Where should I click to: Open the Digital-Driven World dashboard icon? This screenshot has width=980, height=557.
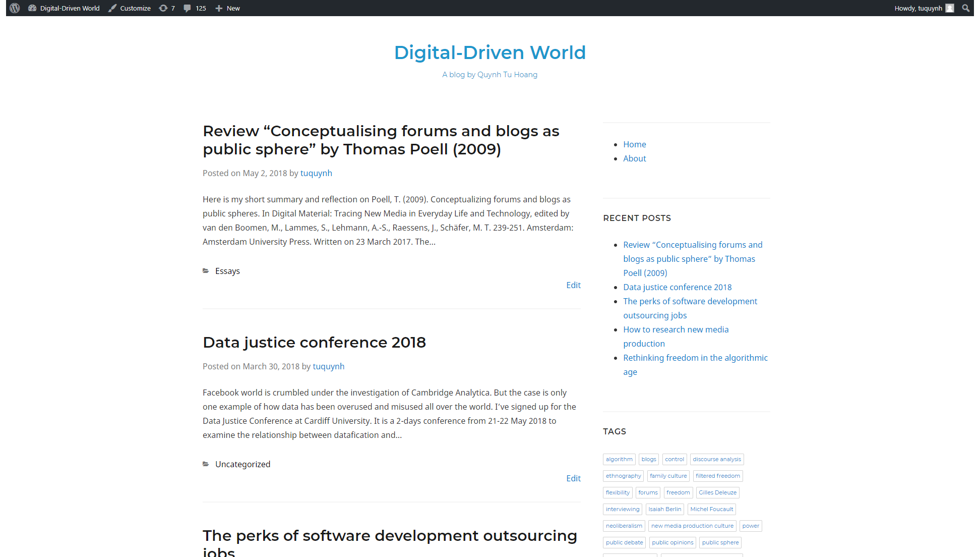32,8
